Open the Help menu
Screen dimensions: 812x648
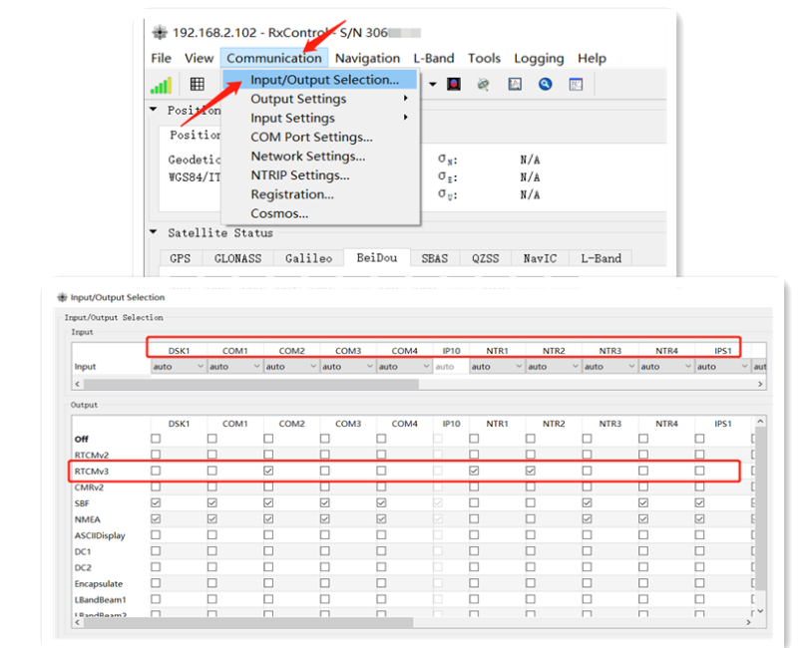pos(592,58)
